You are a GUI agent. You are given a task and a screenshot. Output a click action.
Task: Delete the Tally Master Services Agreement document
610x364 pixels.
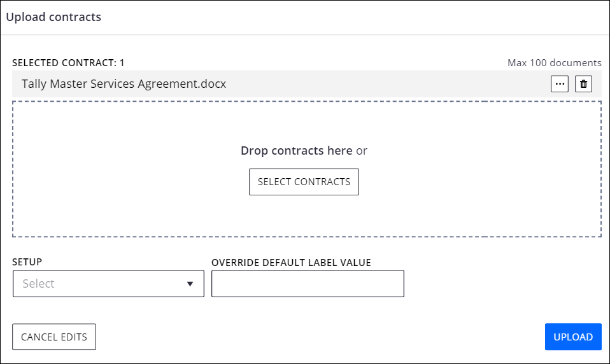583,84
